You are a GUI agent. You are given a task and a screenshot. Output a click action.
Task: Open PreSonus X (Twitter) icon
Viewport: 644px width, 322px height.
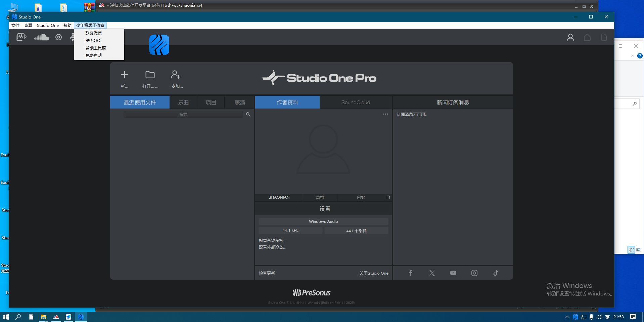coord(432,273)
